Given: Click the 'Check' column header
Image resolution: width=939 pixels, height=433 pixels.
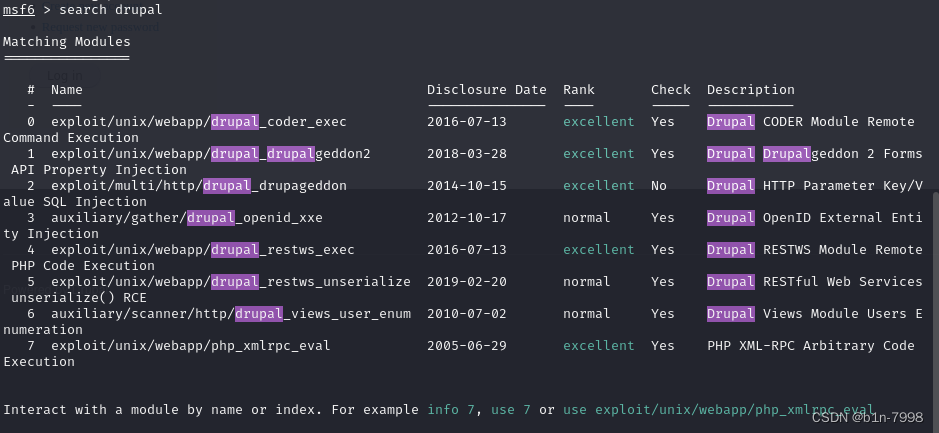Looking at the screenshot, I should pos(671,90).
